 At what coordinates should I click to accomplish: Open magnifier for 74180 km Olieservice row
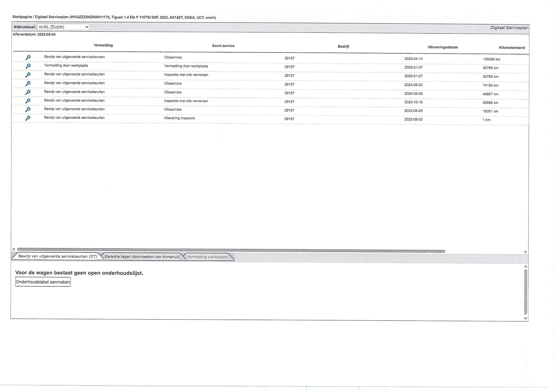(28, 84)
